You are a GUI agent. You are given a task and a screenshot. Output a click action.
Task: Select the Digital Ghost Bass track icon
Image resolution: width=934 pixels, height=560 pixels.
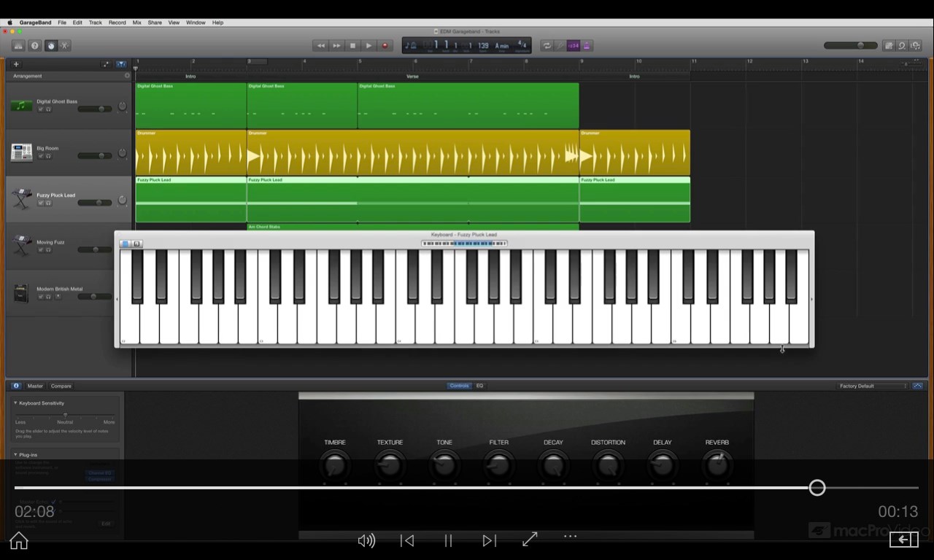click(x=21, y=106)
